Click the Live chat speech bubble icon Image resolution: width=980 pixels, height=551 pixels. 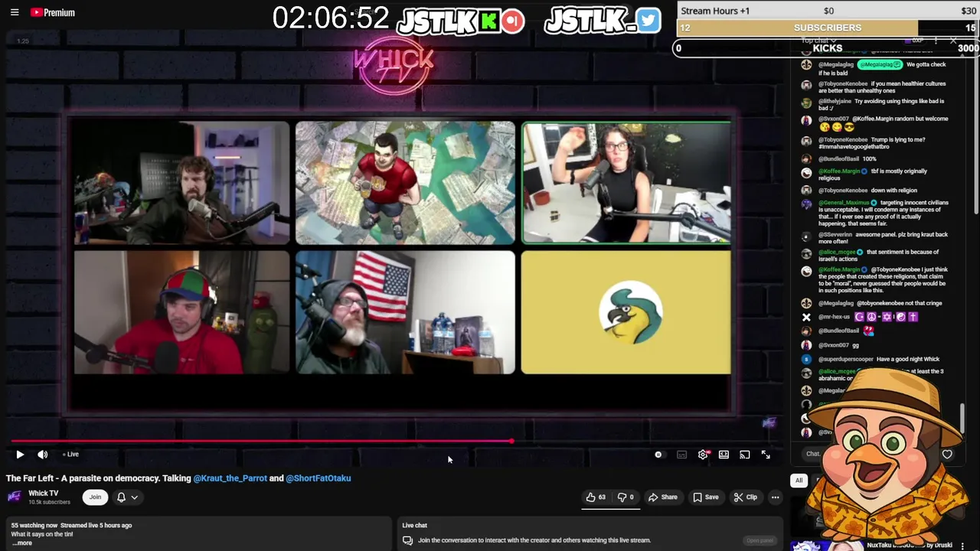tap(407, 540)
